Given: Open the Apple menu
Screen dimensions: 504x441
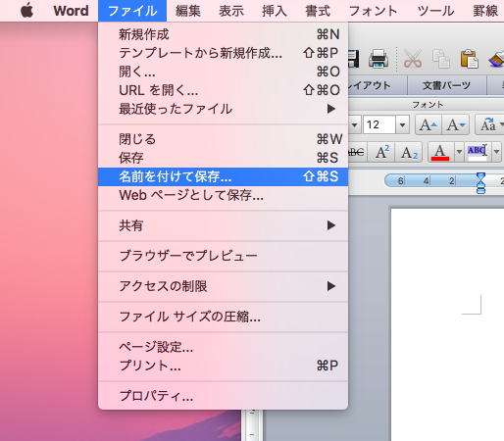Looking at the screenshot, I should point(26,11).
